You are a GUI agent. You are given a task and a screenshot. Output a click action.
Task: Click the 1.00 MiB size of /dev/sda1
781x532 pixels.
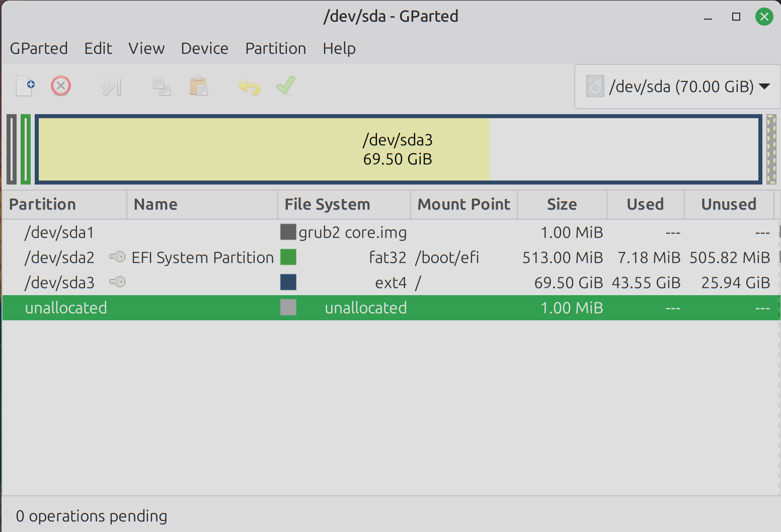click(572, 232)
